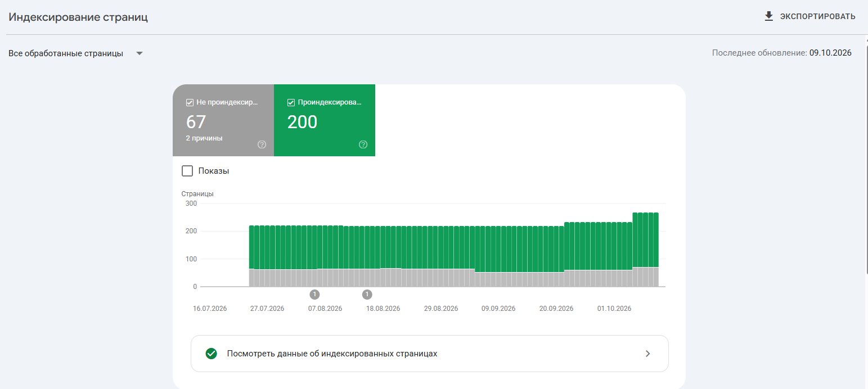Click the 2 причины text
Image resolution: width=868 pixels, height=389 pixels.
204,138
